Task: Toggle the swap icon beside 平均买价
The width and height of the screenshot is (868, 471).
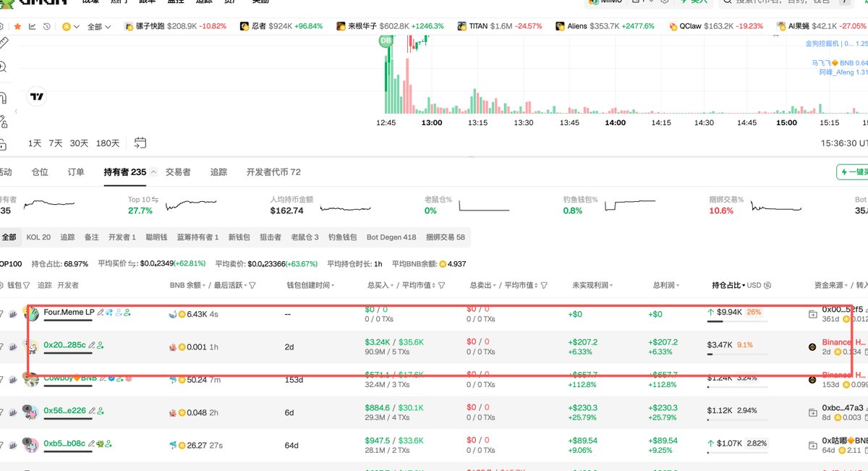Action: (132, 264)
